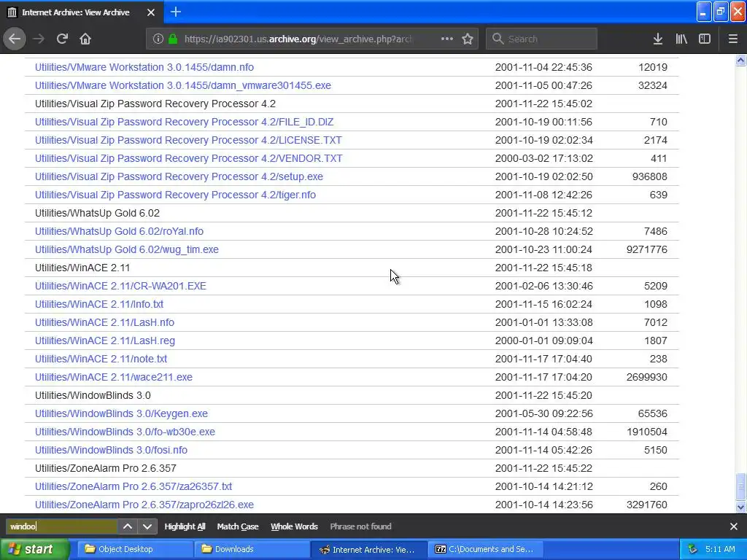
Task: Open WindowBlinds 3.0 Keygen.exe link
Action: (x=121, y=413)
